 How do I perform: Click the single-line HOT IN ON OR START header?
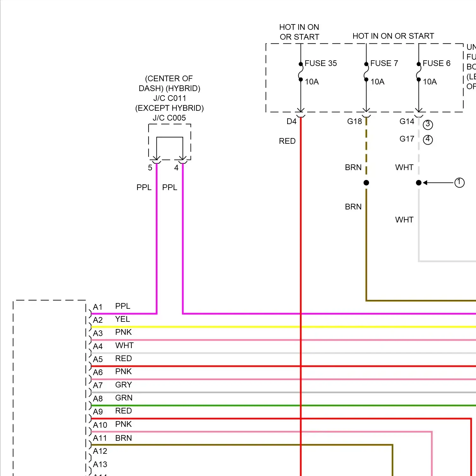pyautogui.click(x=393, y=36)
